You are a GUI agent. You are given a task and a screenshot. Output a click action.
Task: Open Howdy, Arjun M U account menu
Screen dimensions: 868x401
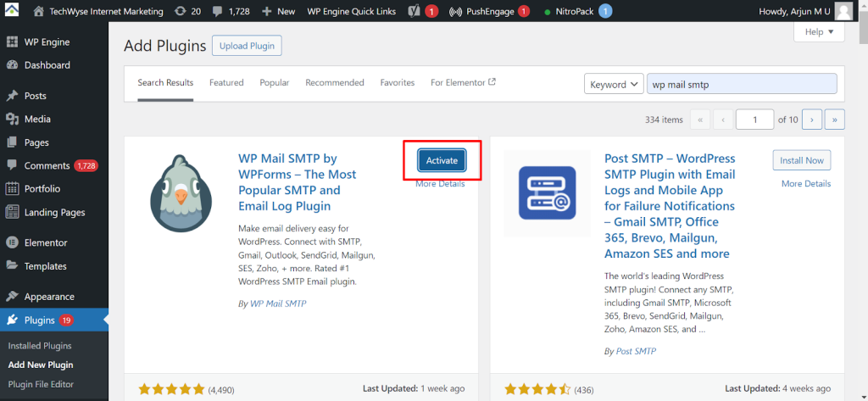point(798,12)
